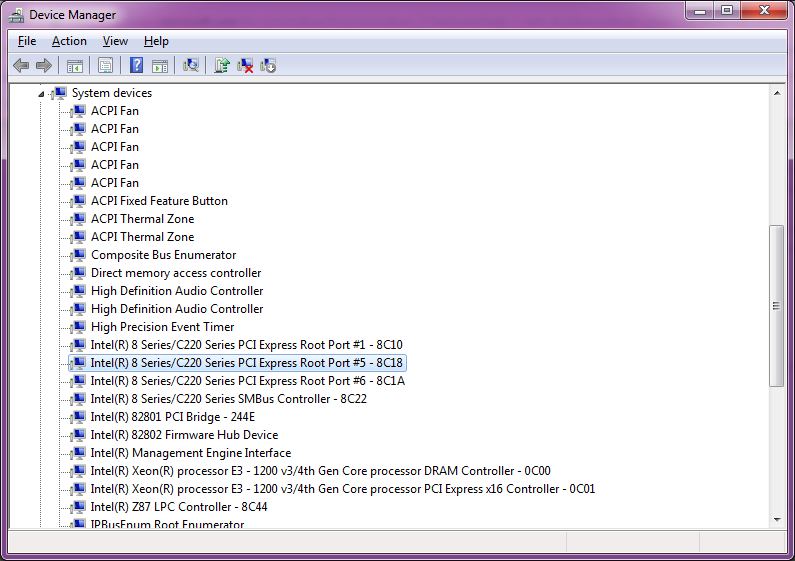Click the Disable device toolbar icon
This screenshot has height=561, width=795.
pyautogui.click(x=268, y=66)
